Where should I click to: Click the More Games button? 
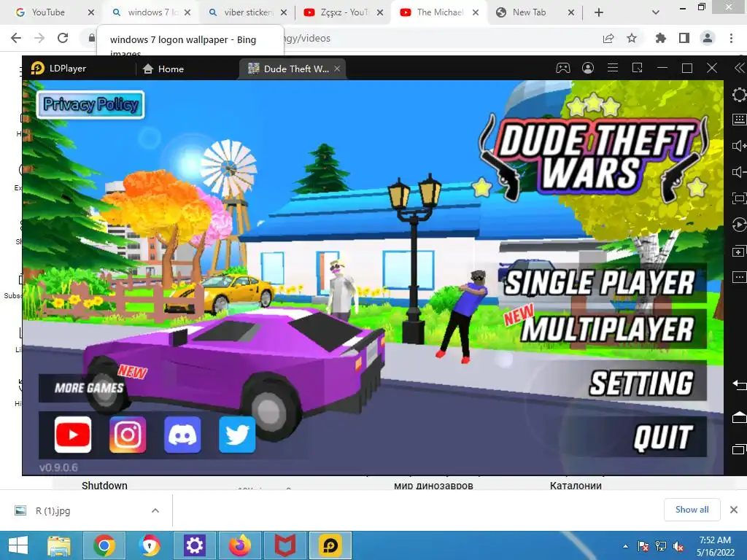88,388
